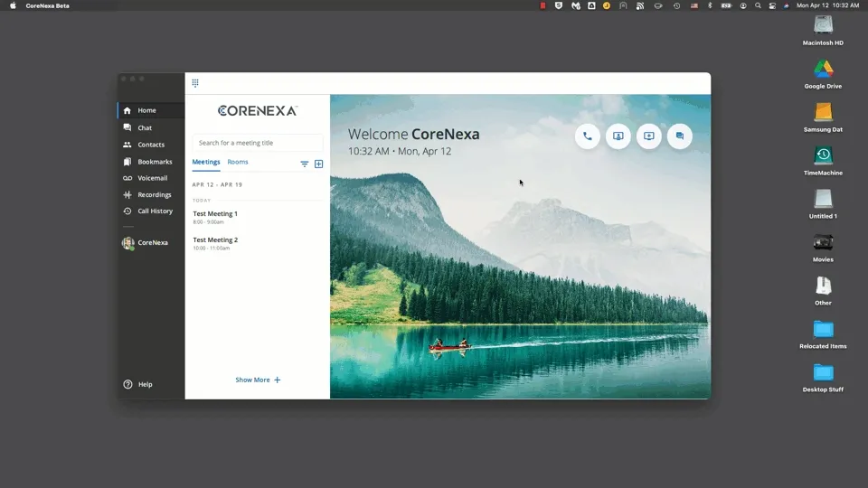The height and width of the screenshot is (488, 868).
Task: Click the add new meeting plus icon
Action: pyautogui.click(x=319, y=164)
